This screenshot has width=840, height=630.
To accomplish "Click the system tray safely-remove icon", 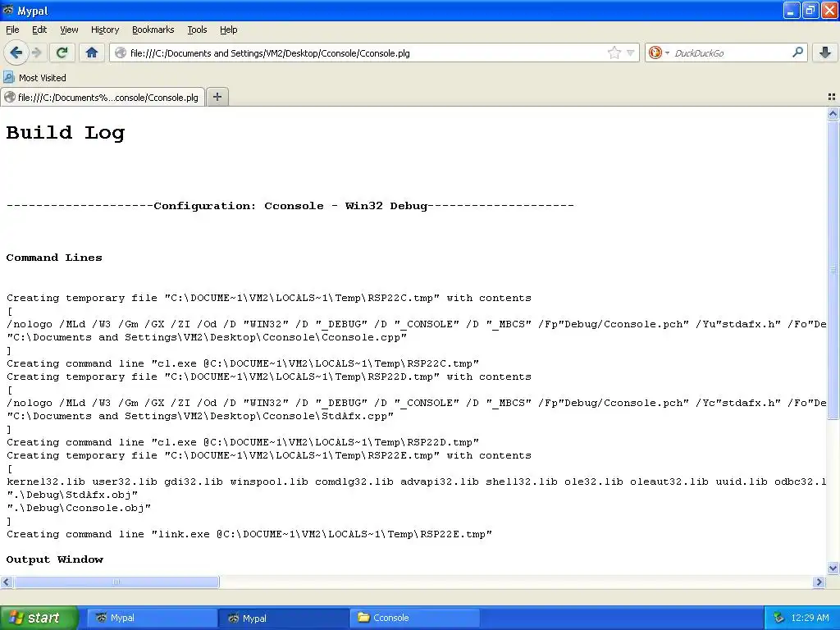I will point(778,618).
